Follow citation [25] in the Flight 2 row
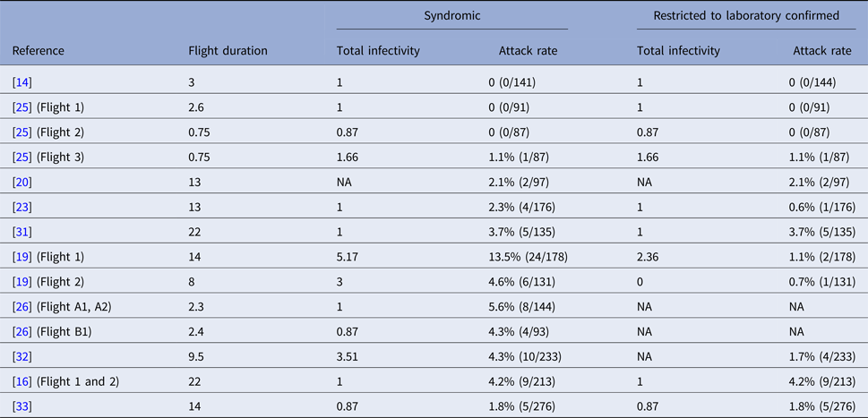Viewport: 868px width, 418px height. coord(21,132)
